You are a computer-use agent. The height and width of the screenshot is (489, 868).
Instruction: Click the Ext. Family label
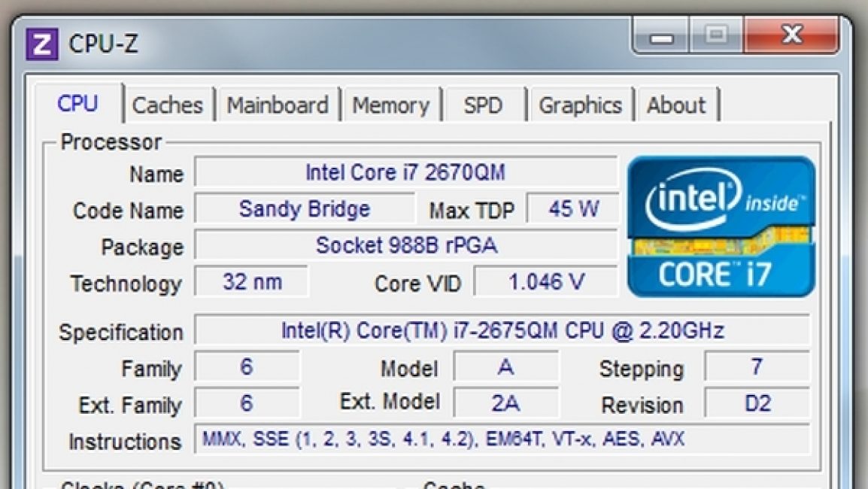130,405
